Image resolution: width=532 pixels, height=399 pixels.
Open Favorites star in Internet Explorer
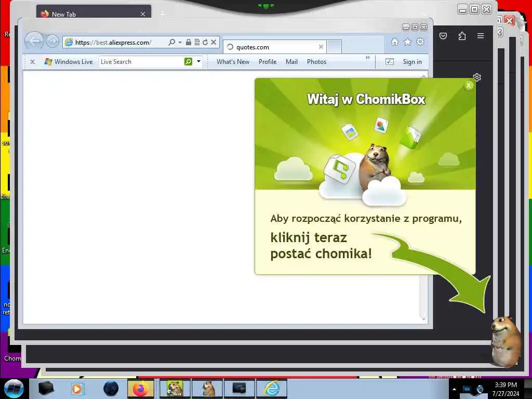[407, 42]
